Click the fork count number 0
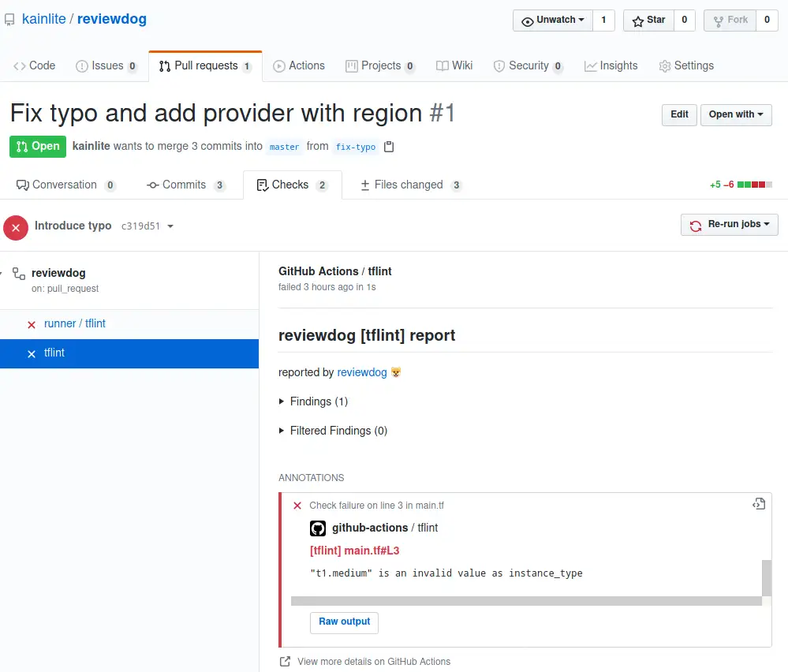The height and width of the screenshot is (672, 788). [767, 20]
